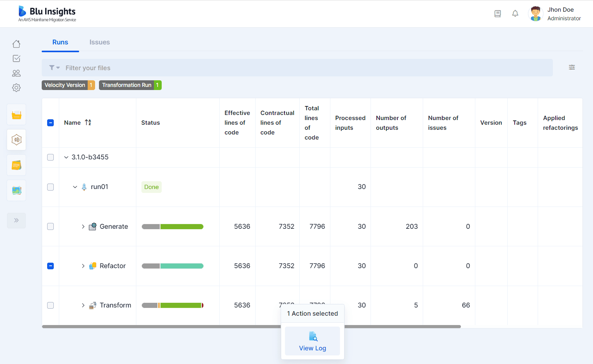Screen dimensions: 593x364
Task: Click the Transform status progress bar
Action: click(173, 305)
